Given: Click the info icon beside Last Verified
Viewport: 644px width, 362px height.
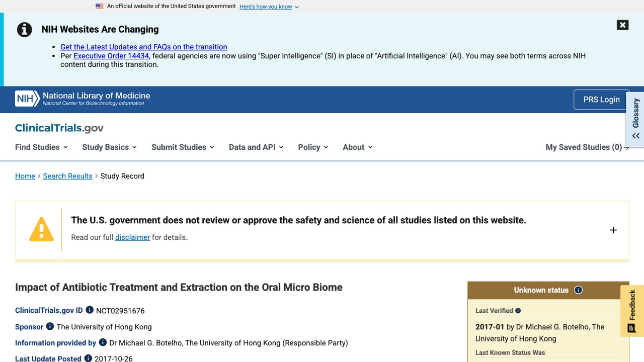Looking at the screenshot, I should [518, 311].
